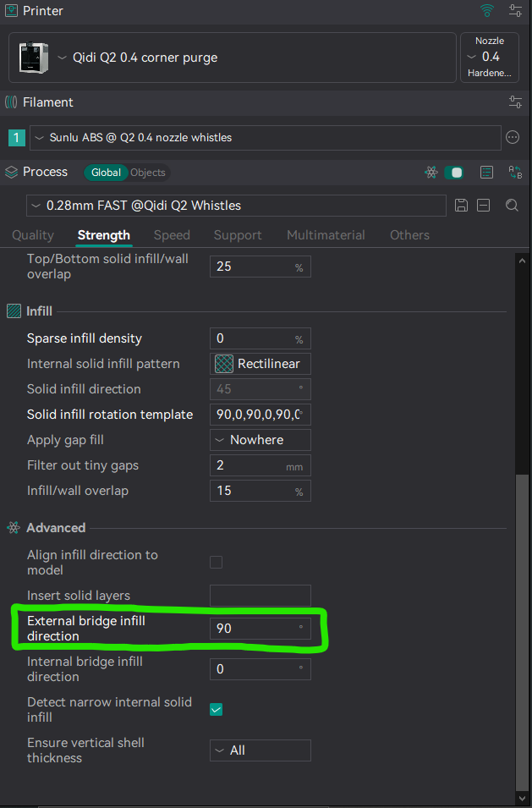Uncheck Detect narrow internal solid infill
The image size is (532, 808).
click(217, 709)
